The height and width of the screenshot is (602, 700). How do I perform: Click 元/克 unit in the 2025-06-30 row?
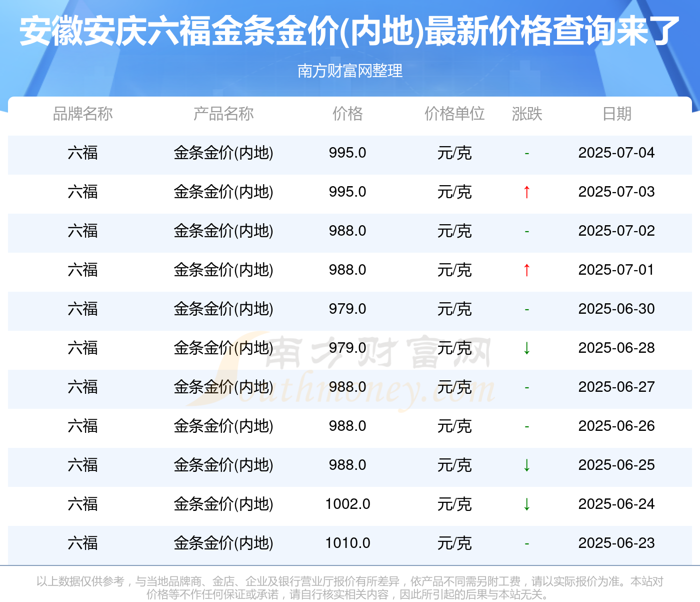[454, 309]
